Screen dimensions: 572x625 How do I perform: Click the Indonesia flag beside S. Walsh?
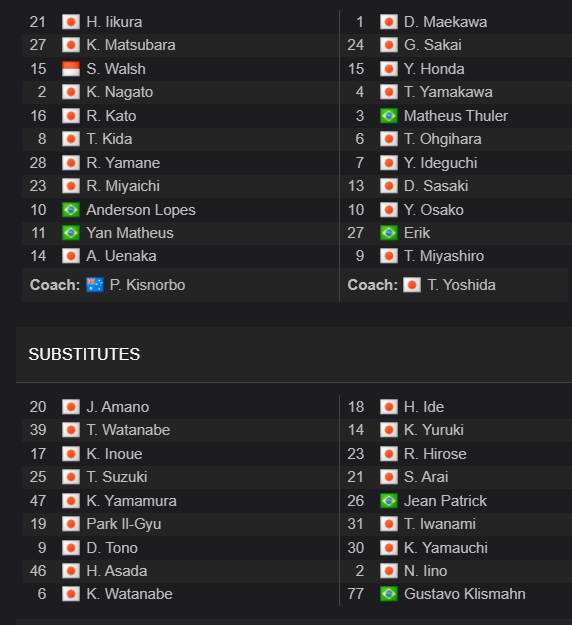(x=71, y=69)
